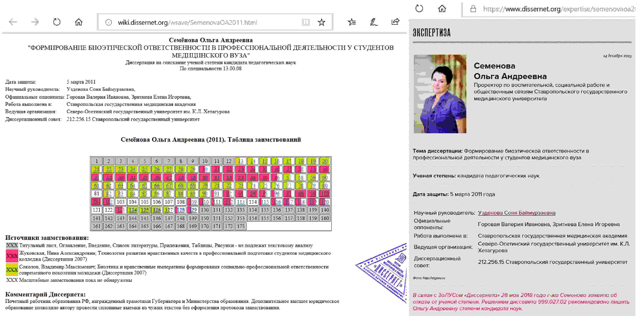Screen dimensions: 644x325
Task: Click the ЭКСПЕРТИЗА heading
Action: click(x=431, y=33)
